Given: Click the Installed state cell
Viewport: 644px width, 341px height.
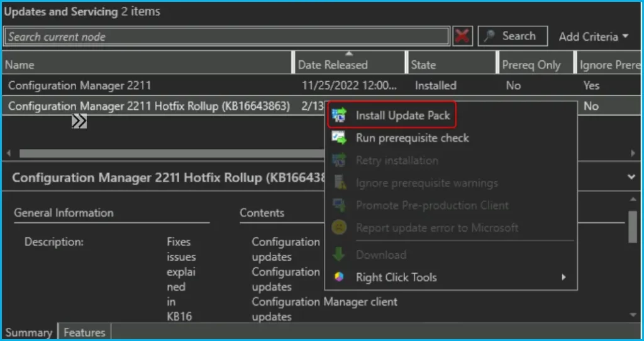Looking at the screenshot, I should pos(435,85).
